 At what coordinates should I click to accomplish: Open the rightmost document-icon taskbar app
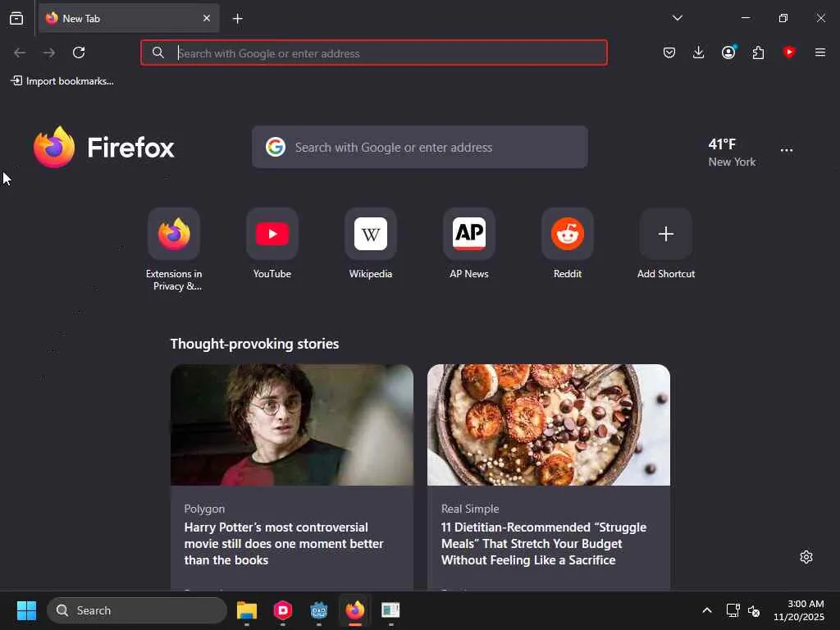pyautogui.click(x=390, y=610)
